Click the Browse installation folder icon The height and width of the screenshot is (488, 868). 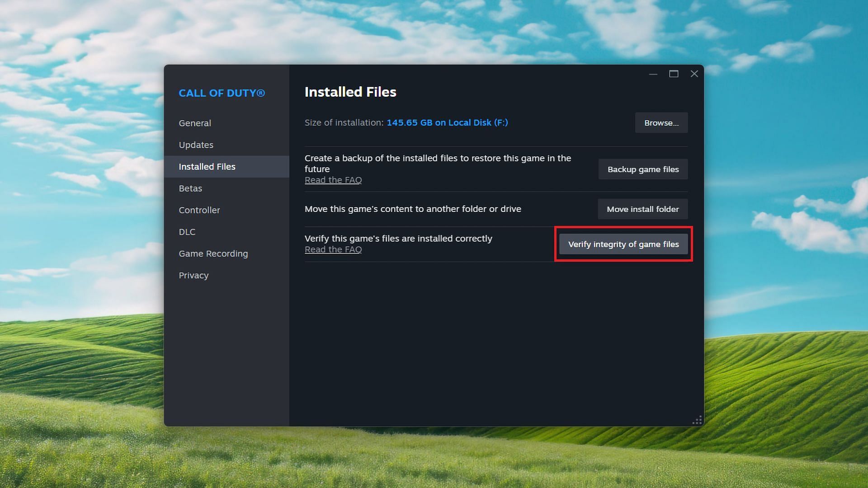coord(661,123)
